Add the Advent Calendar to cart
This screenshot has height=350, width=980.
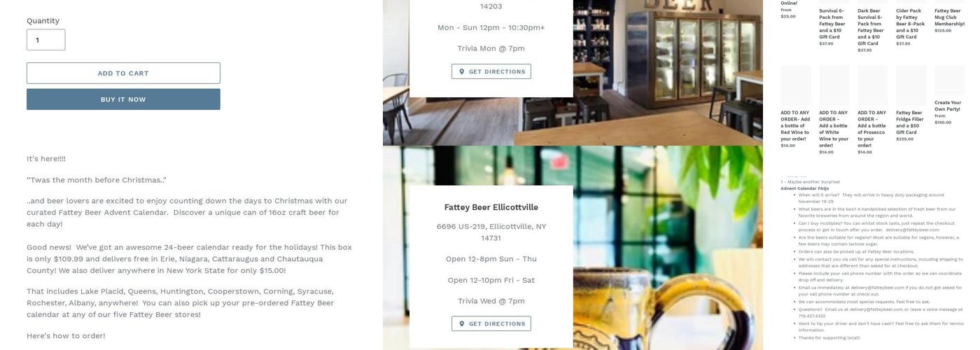coord(123,73)
